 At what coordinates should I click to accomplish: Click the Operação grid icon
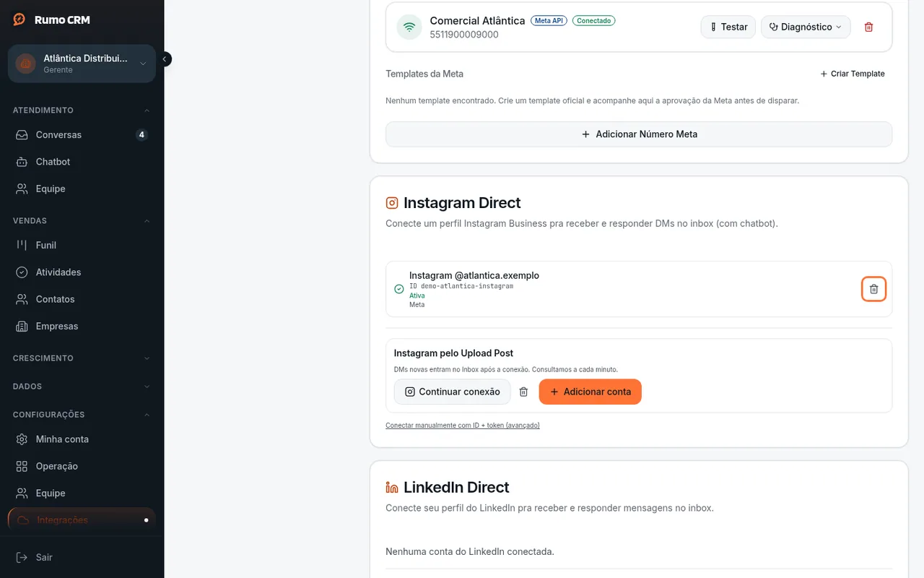tap(22, 466)
